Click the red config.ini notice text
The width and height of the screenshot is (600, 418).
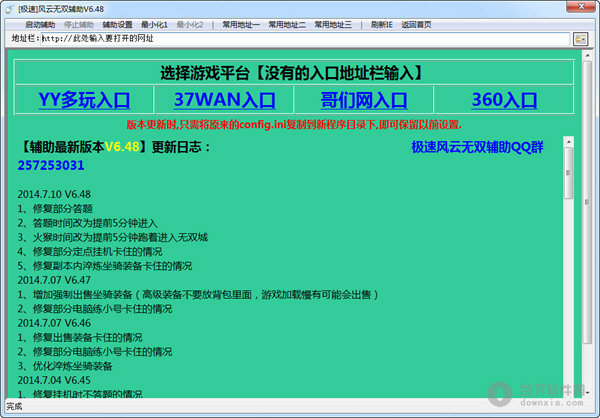pos(294,125)
